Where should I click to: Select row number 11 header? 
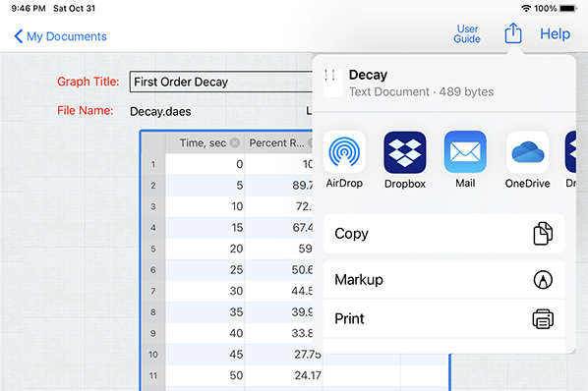(x=153, y=375)
